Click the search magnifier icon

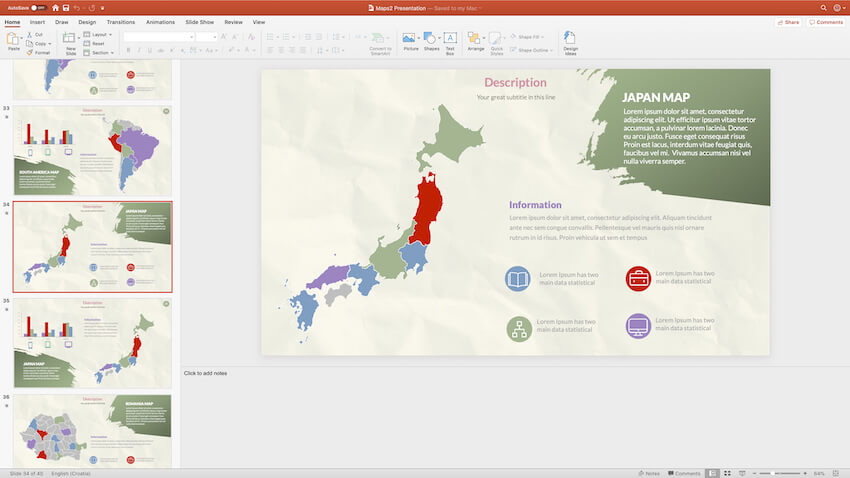coord(821,8)
